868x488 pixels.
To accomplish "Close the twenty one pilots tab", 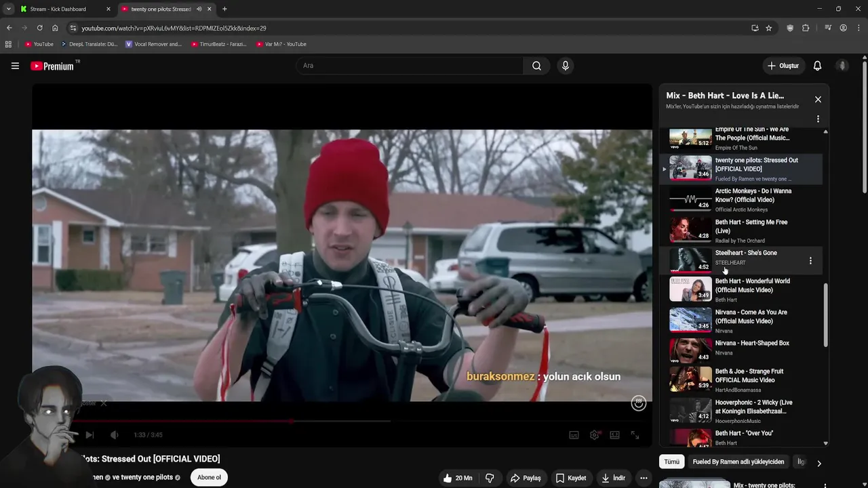I will pyautogui.click(x=209, y=9).
